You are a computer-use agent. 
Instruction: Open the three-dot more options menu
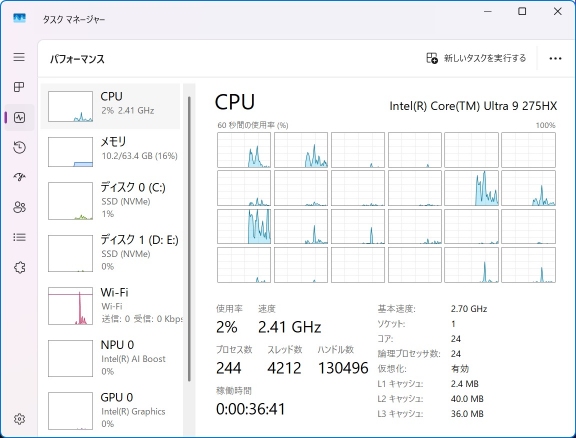click(x=555, y=58)
